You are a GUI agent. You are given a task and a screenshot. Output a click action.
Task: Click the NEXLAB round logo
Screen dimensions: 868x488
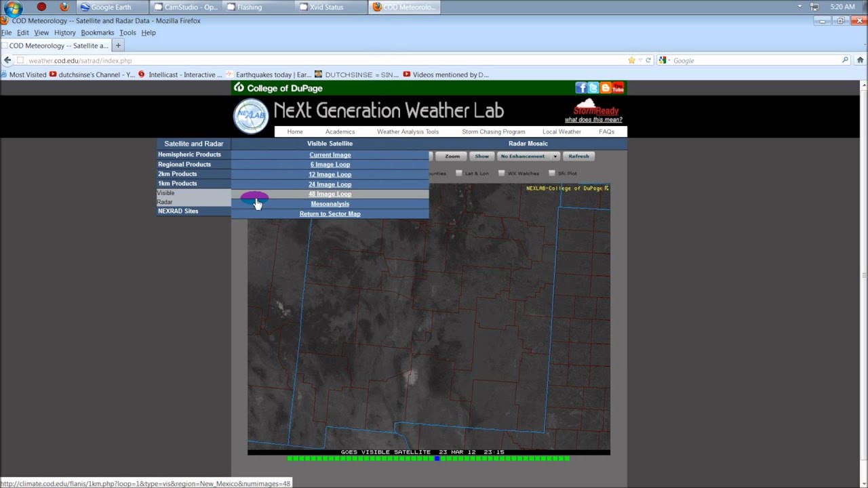251,116
